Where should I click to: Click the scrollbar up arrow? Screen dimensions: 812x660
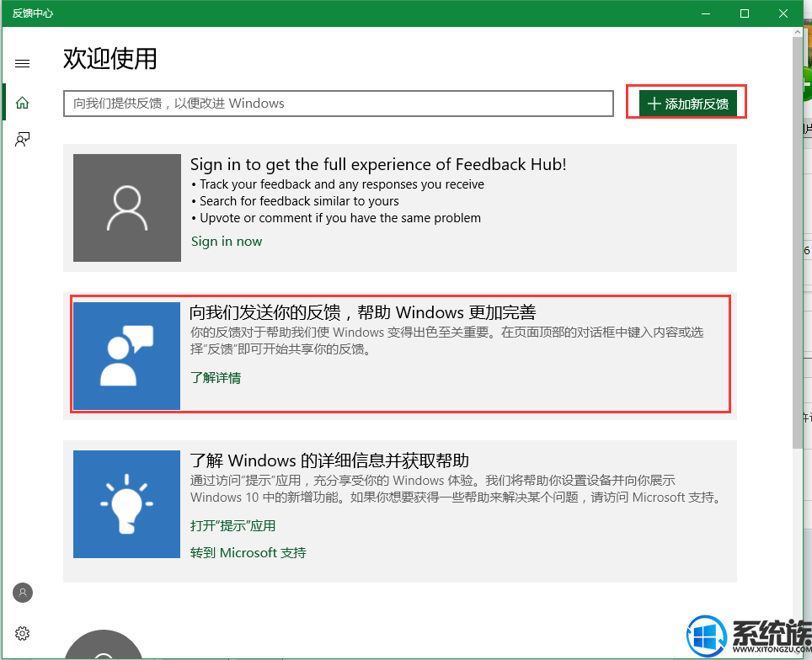click(797, 32)
